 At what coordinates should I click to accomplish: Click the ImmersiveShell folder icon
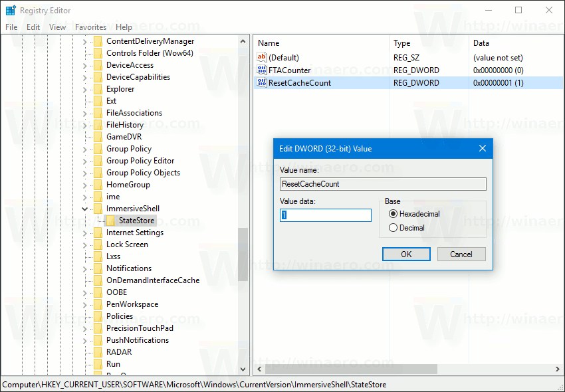pos(98,209)
